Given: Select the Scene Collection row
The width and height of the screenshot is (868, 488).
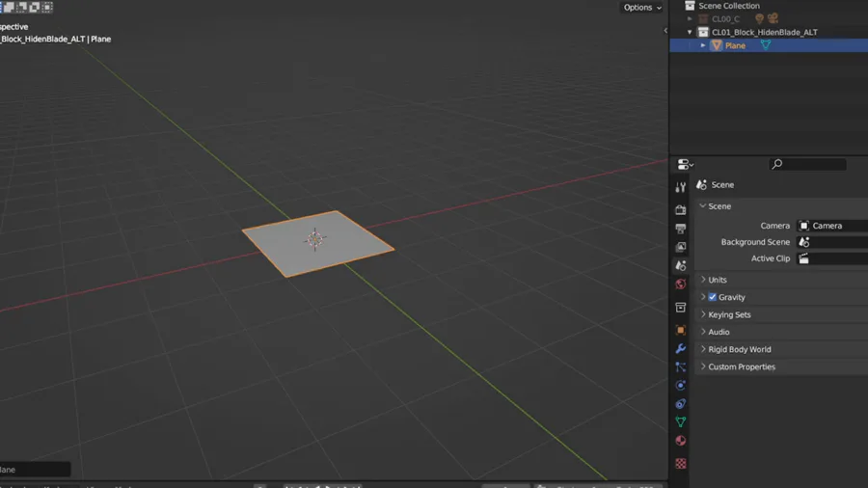Looking at the screenshot, I should (x=769, y=6).
